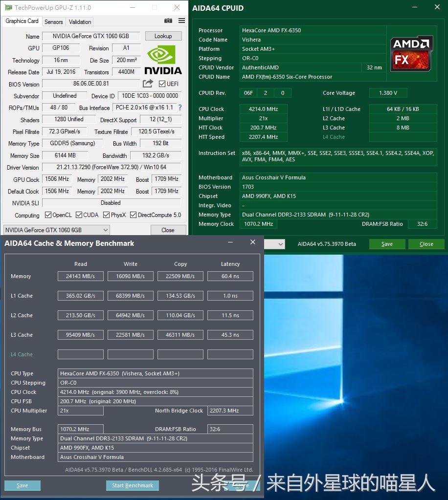Viewport: 448px width, 500px height.
Task: Click the Multiplier value 21x in CPUID
Action: (x=264, y=118)
